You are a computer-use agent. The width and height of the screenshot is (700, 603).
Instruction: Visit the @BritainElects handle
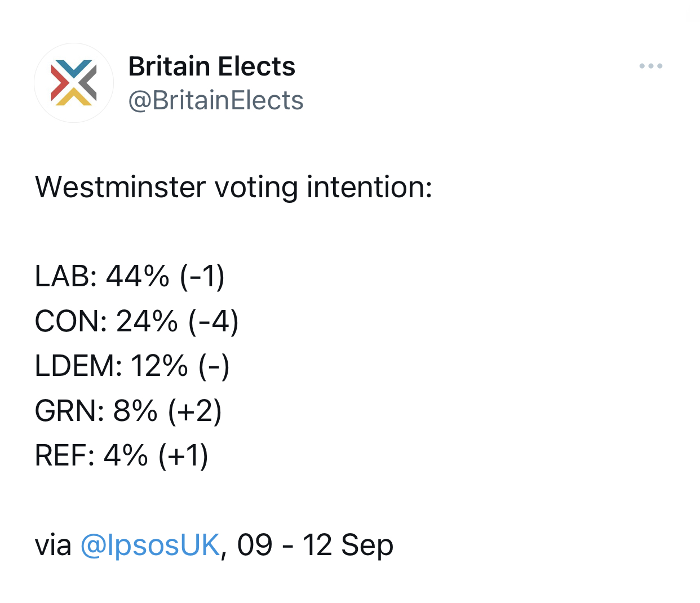point(216,101)
